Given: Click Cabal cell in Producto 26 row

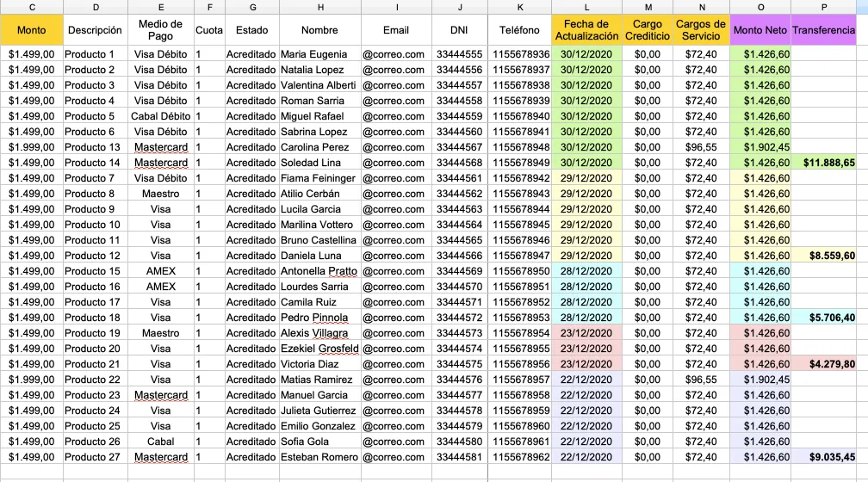Looking at the screenshot, I should pos(160,442).
